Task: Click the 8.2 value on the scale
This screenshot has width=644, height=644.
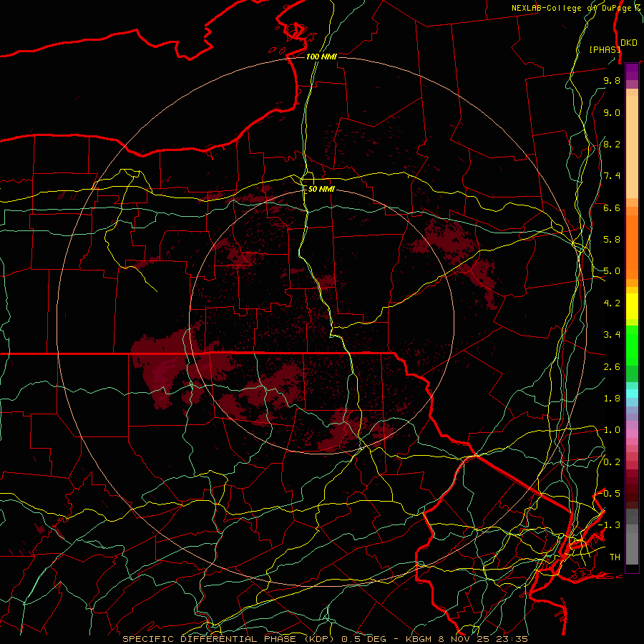Action: pyautogui.click(x=612, y=144)
